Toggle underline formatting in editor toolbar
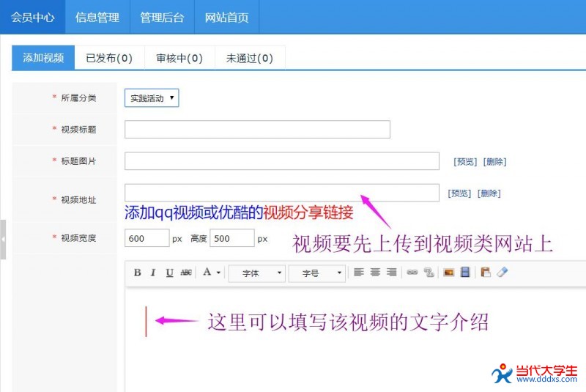The image size is (586, 392). 169,273
